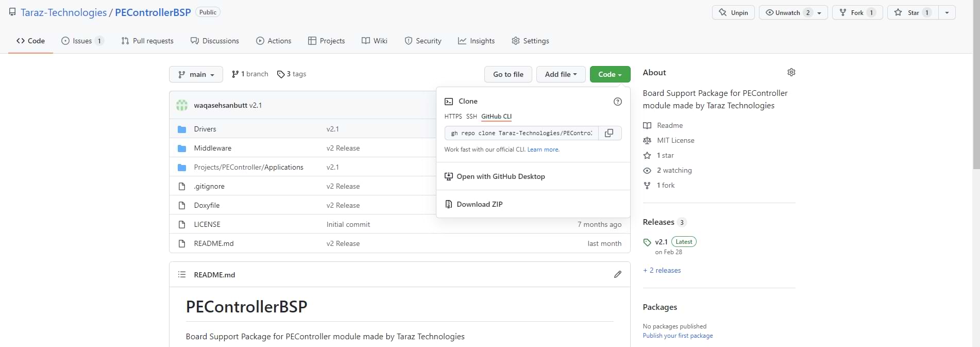Click the Go to file button
Image resolution: width=980 pixels, height=347 pixels.
pyautogui.click(x=508, y=74)
